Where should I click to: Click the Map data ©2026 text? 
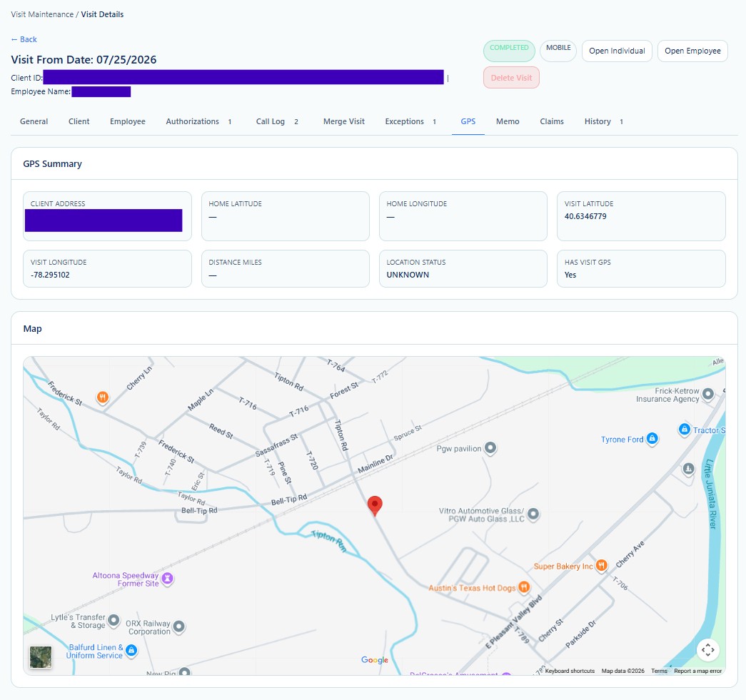pos(622,671)
